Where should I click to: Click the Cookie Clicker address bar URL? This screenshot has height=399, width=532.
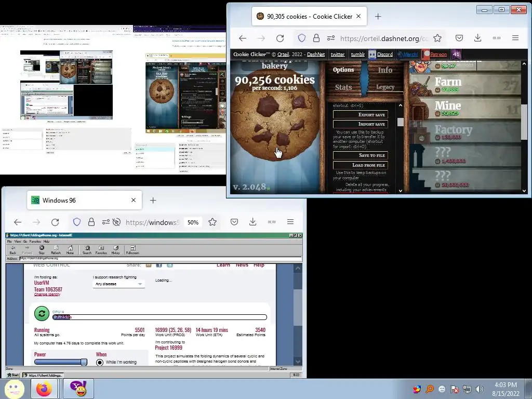click(384, 38)
